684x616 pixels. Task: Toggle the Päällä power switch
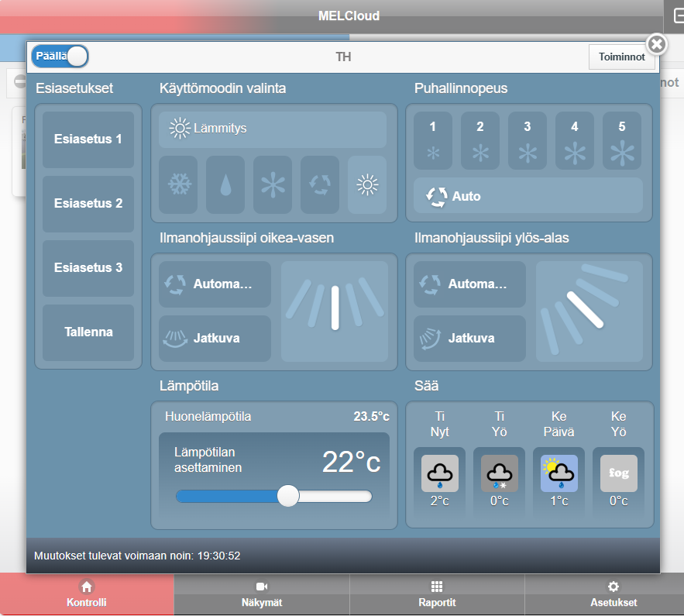(x=60, y=57)
